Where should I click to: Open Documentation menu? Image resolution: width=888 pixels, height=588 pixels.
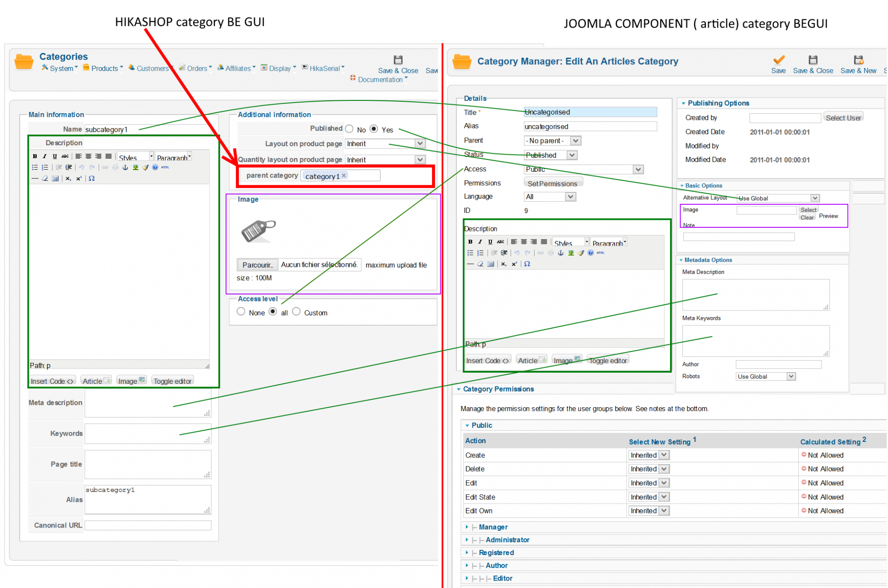(379, 79)
